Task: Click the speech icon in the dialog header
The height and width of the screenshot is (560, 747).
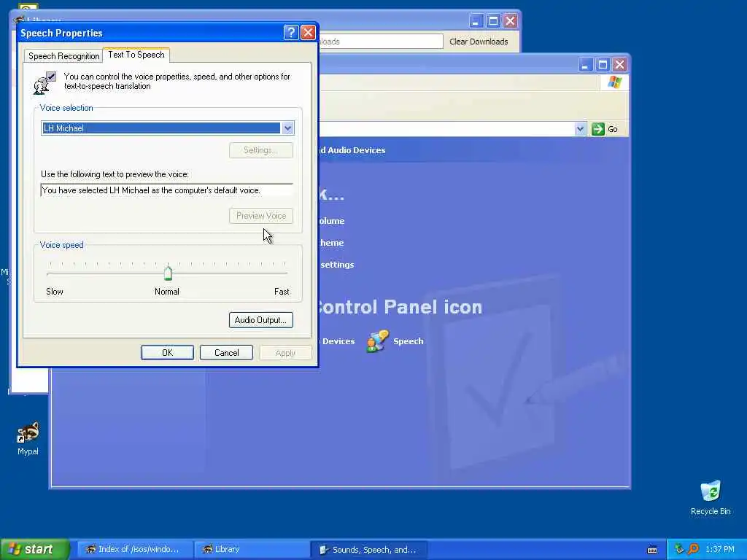Action: pos(44,82)
